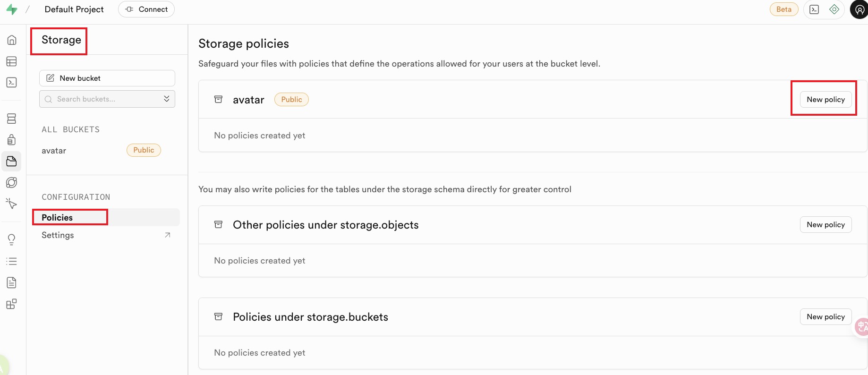This screenshot has height=375, width=868.
Task: Open Settings under Configuration
Action: [58, 235]
